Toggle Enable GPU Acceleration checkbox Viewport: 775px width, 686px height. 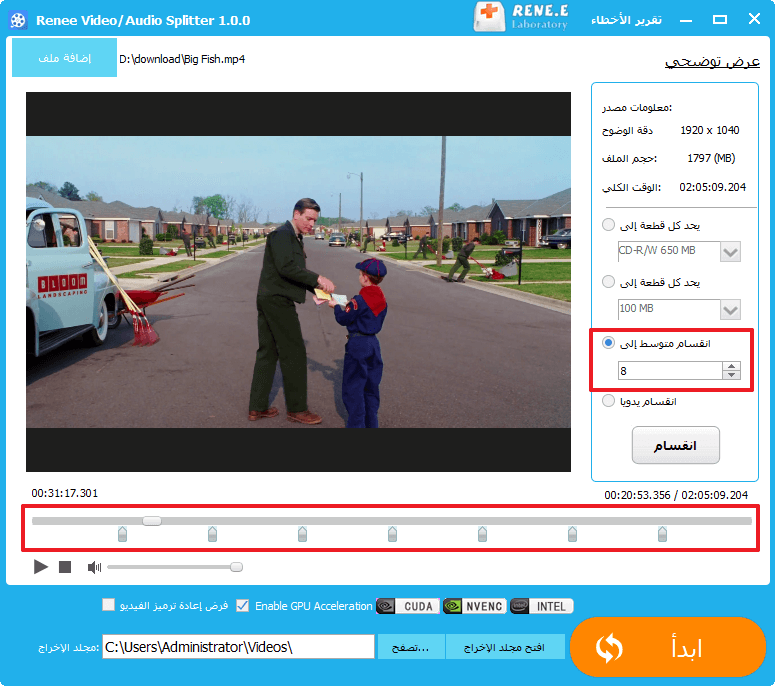(243, 605)
